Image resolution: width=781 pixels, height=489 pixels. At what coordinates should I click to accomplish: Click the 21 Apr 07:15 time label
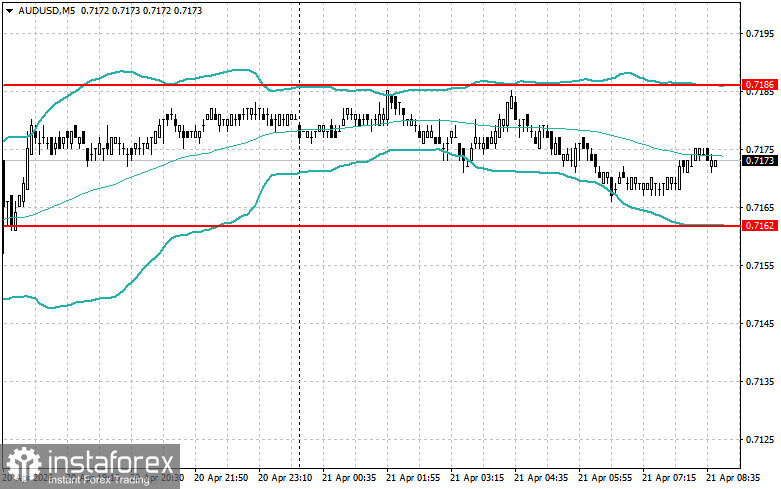[669, 478]
